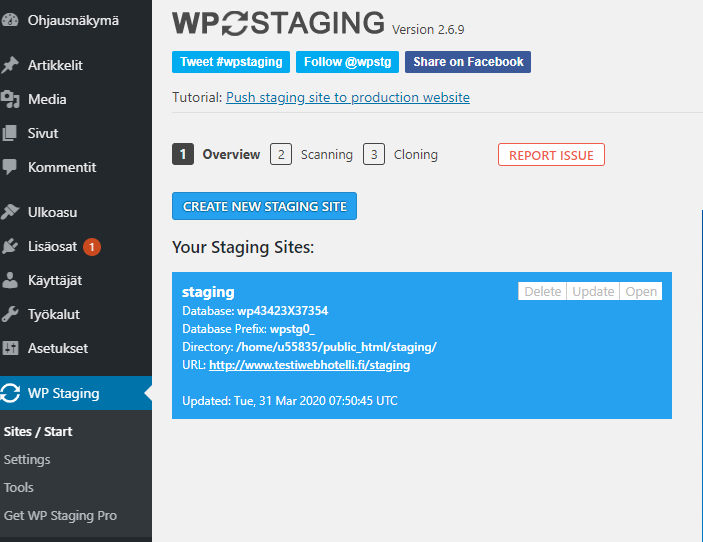Open the Ulkoasu menu
Viewport: 703px width, 542px height.
tap(52, 212)
